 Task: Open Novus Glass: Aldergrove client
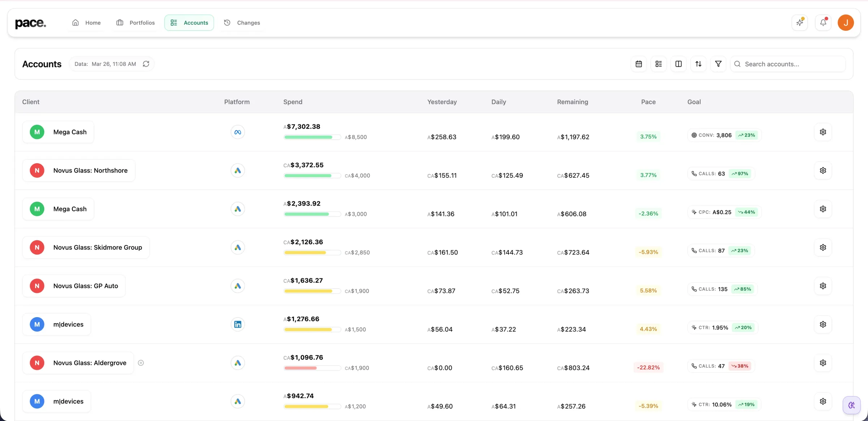coord(78,363)
